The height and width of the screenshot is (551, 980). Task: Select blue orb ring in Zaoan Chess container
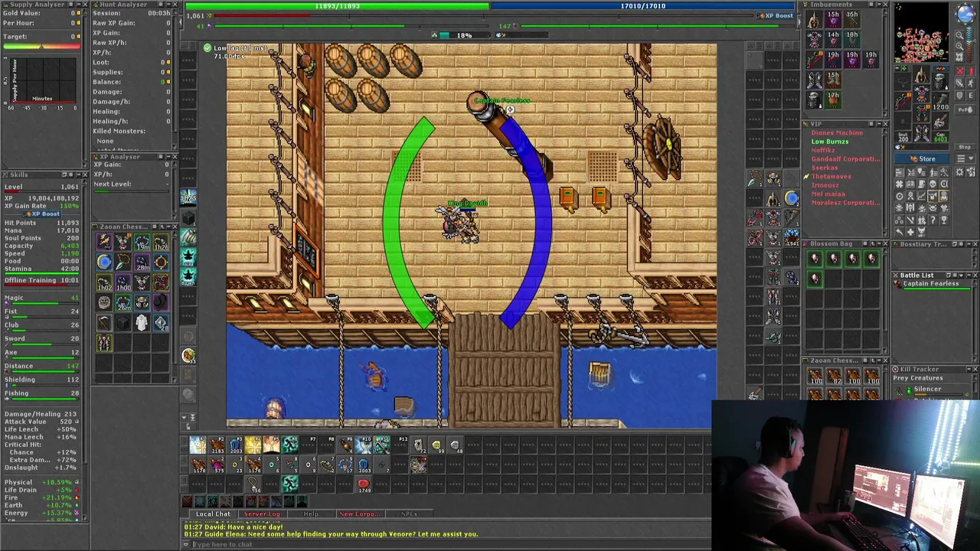tap(104, 262)
